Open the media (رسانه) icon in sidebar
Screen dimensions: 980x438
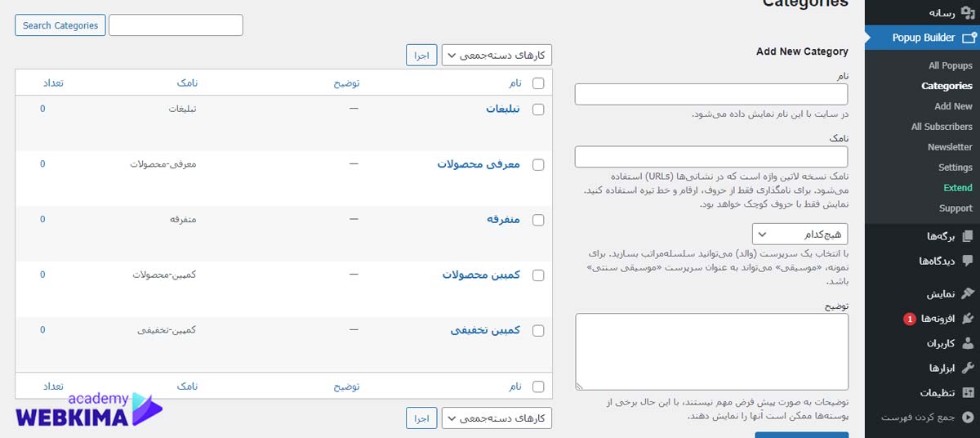tap(969, 12)
